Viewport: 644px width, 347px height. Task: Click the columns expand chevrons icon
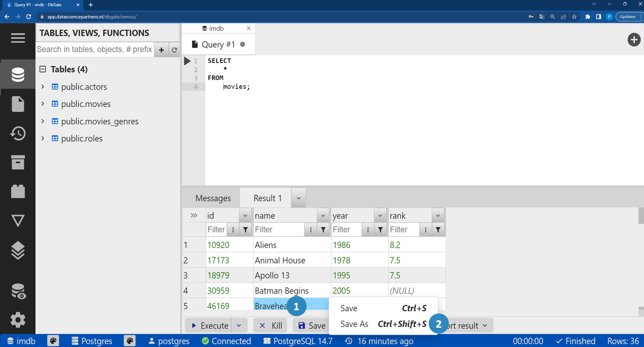[x=194, y=215]
